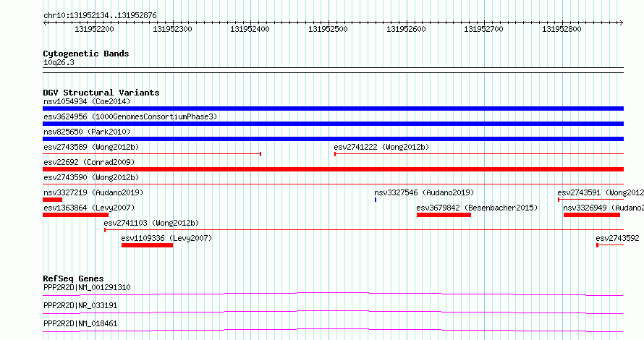Open transcript PPP2R2D|NR_033191 label
The width and height of the screenshot is (644, 340).
click(x=80, y=305)
